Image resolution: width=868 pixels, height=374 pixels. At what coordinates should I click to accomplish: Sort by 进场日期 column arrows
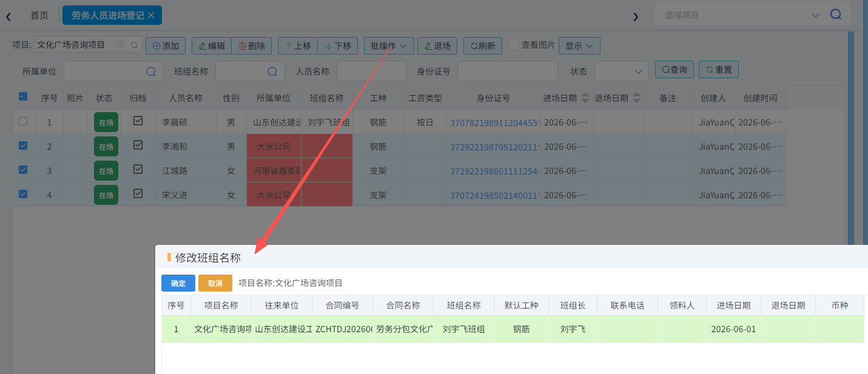(x=585, y=98)
